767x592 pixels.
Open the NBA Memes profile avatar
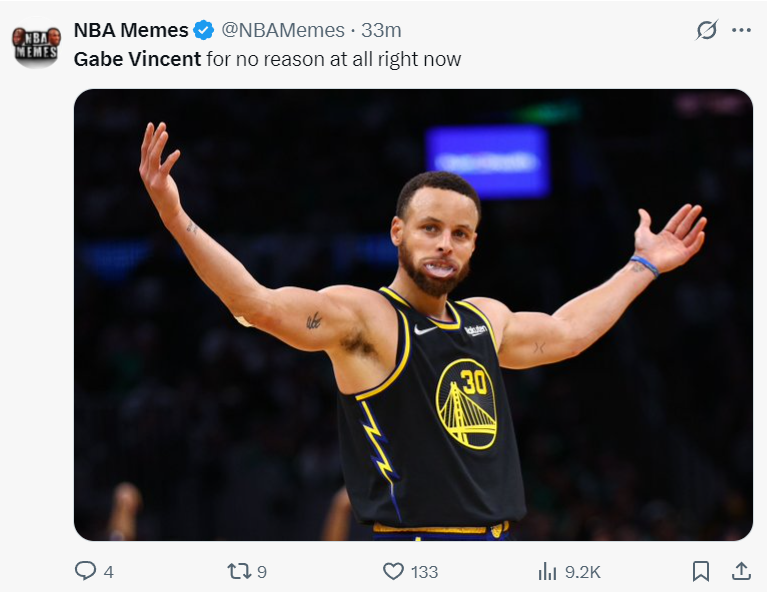[35, 45]
